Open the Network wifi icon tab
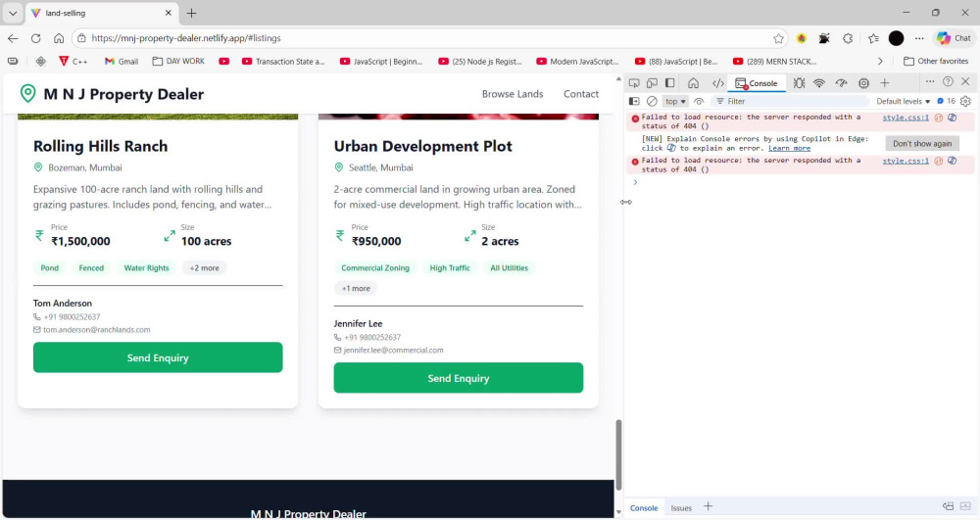The image size is (980, 520). 818,83
